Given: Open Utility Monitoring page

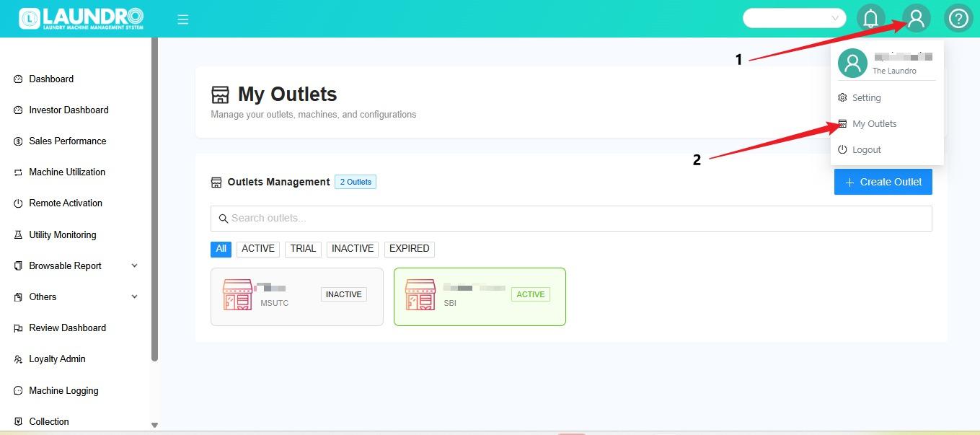Looking at the screenshot, I should tap(63, 235).
